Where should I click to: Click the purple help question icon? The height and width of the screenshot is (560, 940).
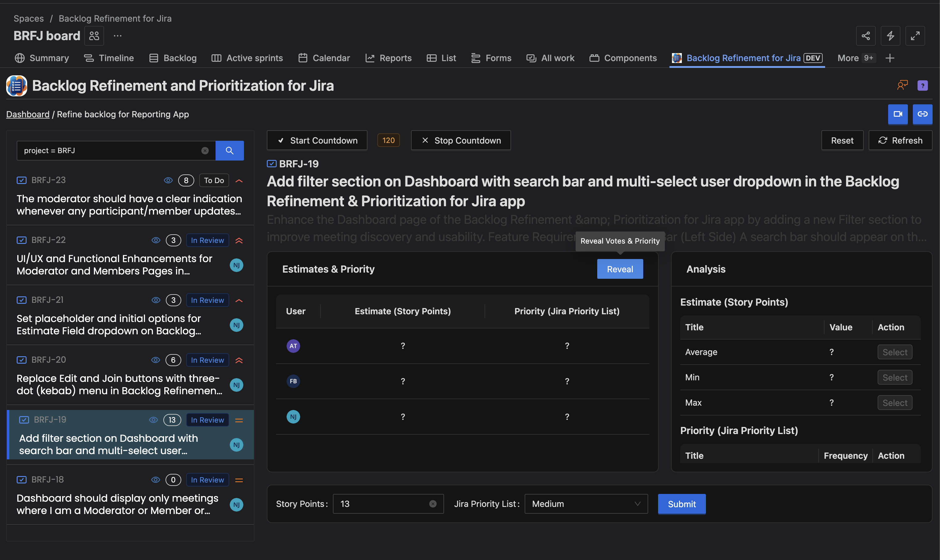922,86
